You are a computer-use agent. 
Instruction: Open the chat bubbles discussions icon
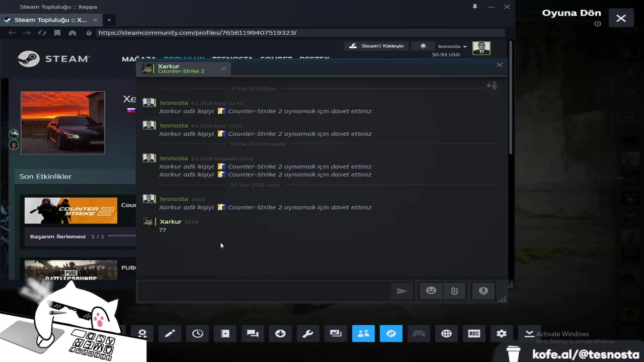[253, 333]
